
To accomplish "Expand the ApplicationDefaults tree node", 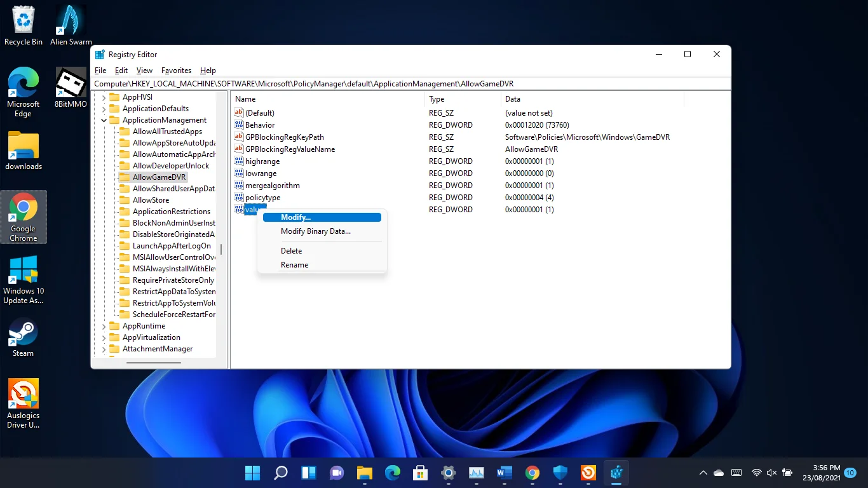I will click(104, 109).
